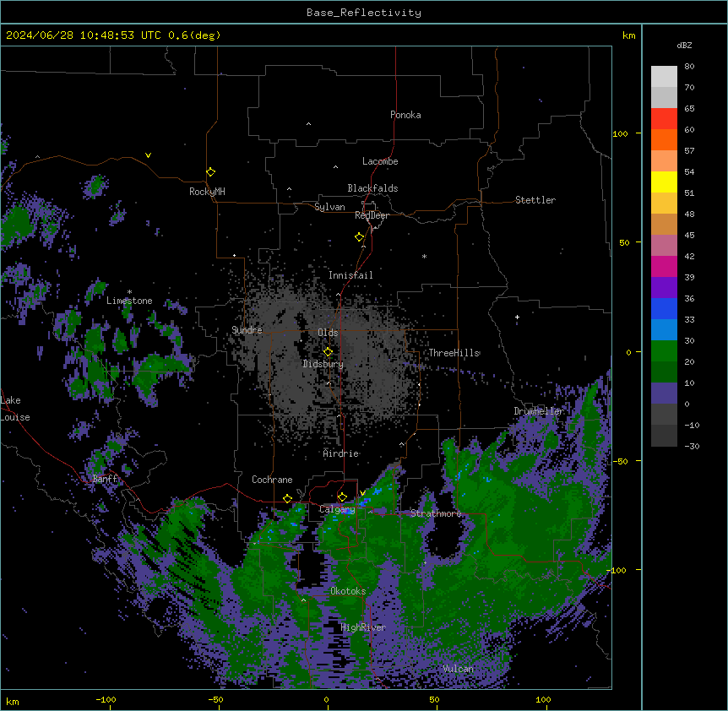
Task: Click the Blackfalds town label
Action: (x=372, y=188)
